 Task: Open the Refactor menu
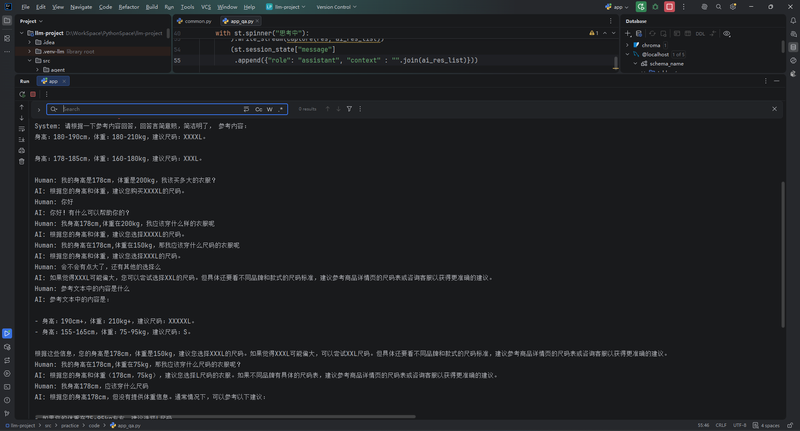(x=129, y=7)
